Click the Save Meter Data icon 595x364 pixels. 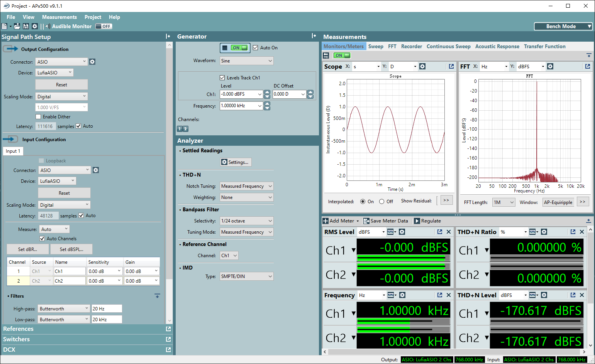click(366, 221)
